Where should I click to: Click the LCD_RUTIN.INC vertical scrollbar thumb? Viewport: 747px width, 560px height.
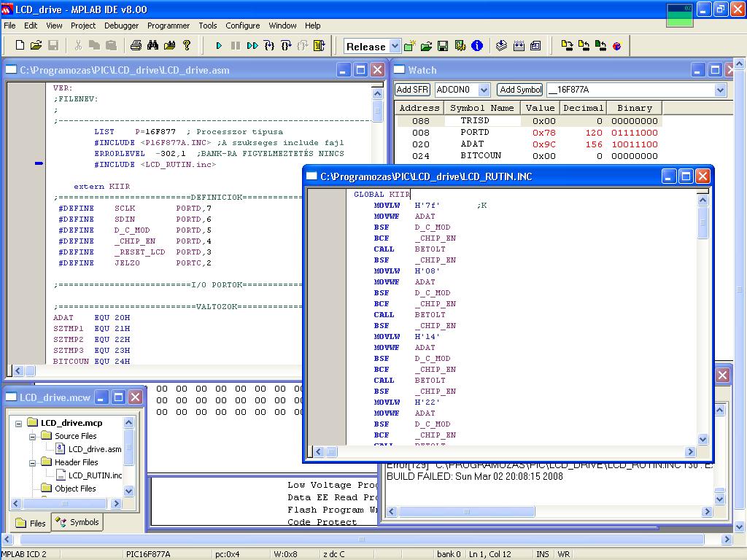(703, 222)
